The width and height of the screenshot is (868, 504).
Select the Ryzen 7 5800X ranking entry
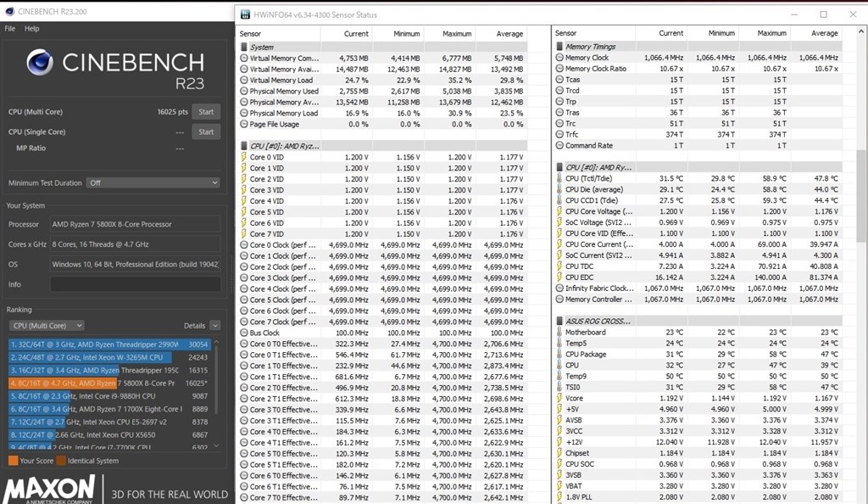(109, 384)
